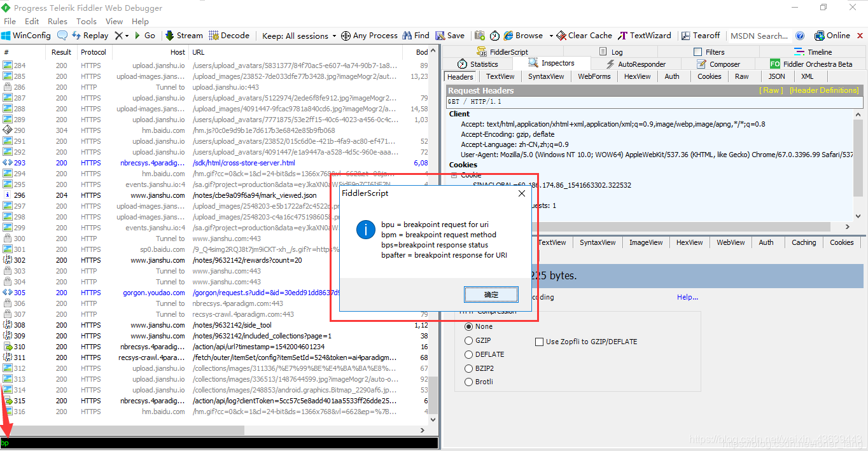
Task: Select the response ImageView inspector tab
Action: [x=646, y=242]
